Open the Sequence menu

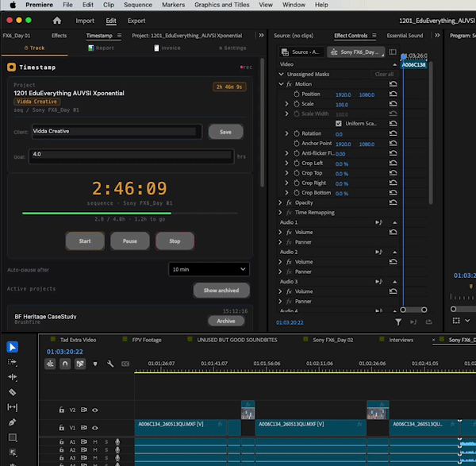click(138, 5)
